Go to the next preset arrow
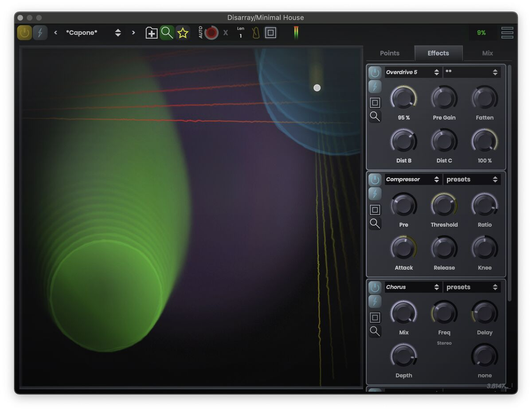Image resolution: width=532 pixels, height=411 pixels. pyautogui.click(x=133, y=33)
